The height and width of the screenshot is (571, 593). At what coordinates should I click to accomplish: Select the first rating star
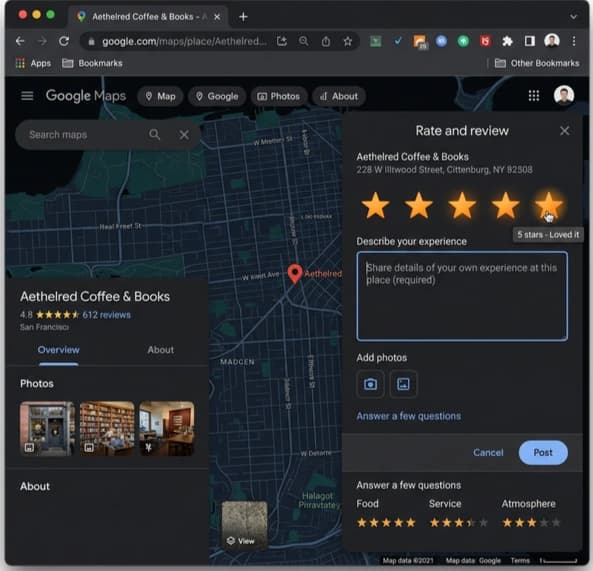coord(375,206)
